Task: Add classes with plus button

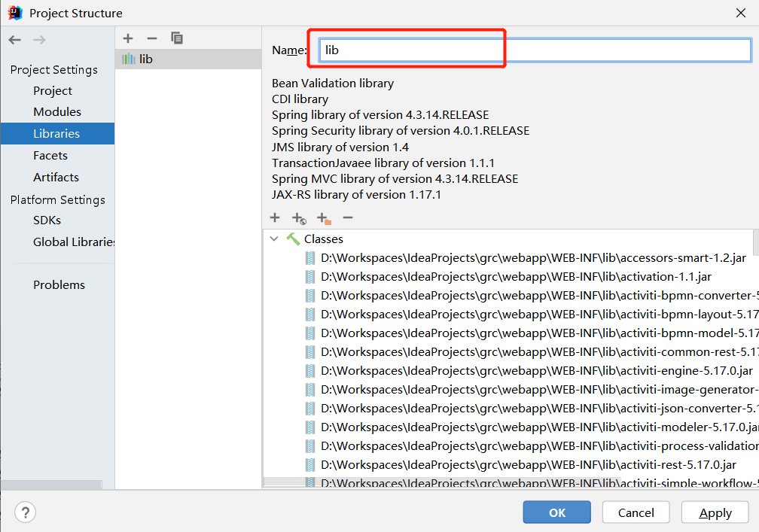Action: [x=274, y=217]
